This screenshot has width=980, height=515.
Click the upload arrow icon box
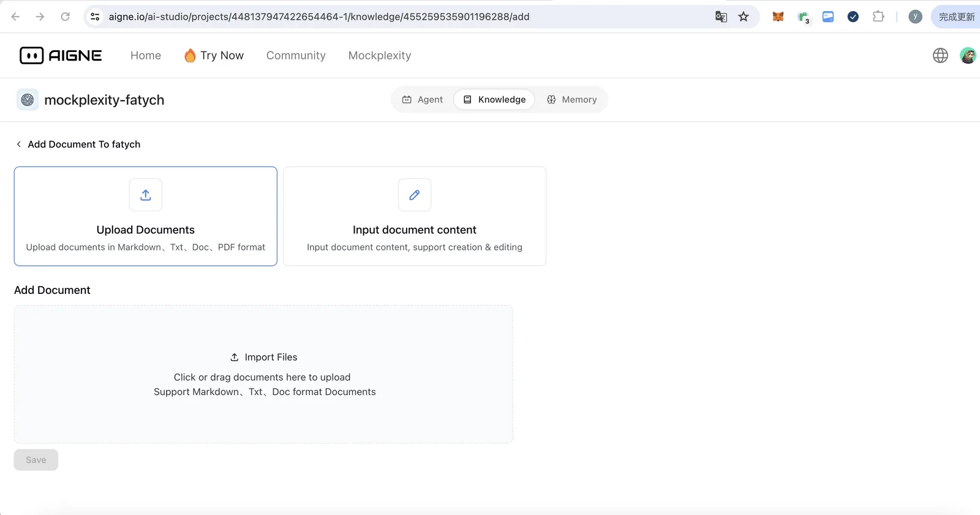[x=146, y=195]
